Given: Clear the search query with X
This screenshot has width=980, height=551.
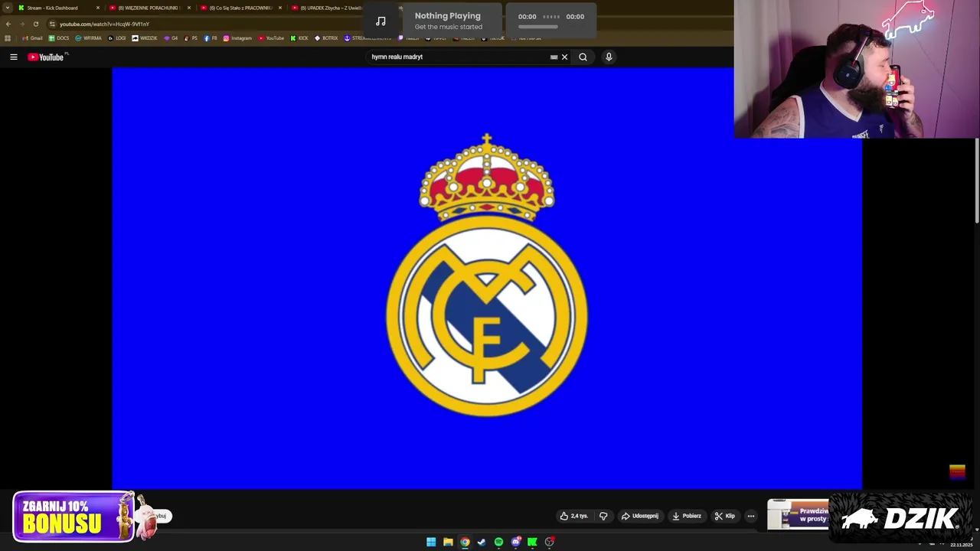Looking at the screenshot, I should pyautogui.click(x=564, y=57).
